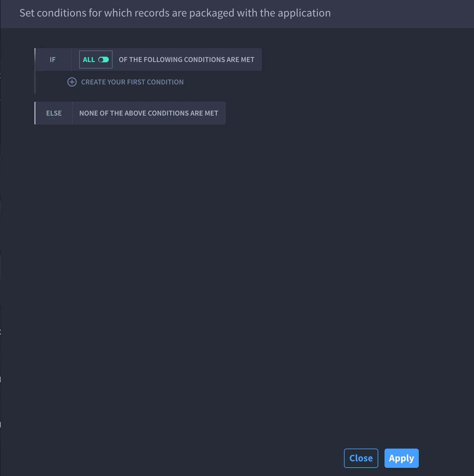The height and width of the screenshot is (476, 474).
Task: Click the header bar right of the title
Action: [x=402, y=14]
